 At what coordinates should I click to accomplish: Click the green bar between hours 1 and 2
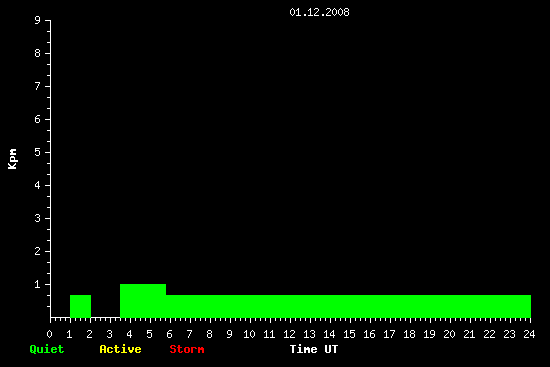(x=80, y=306)
